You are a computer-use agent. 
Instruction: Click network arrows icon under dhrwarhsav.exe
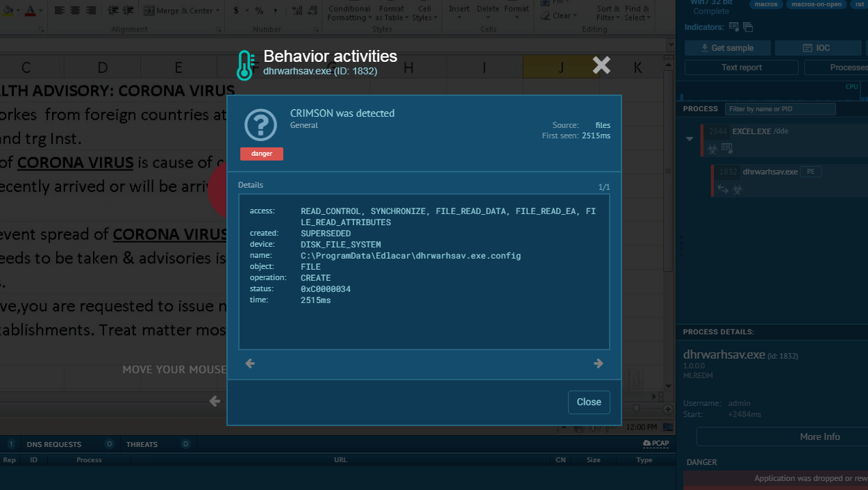[722, 188]
